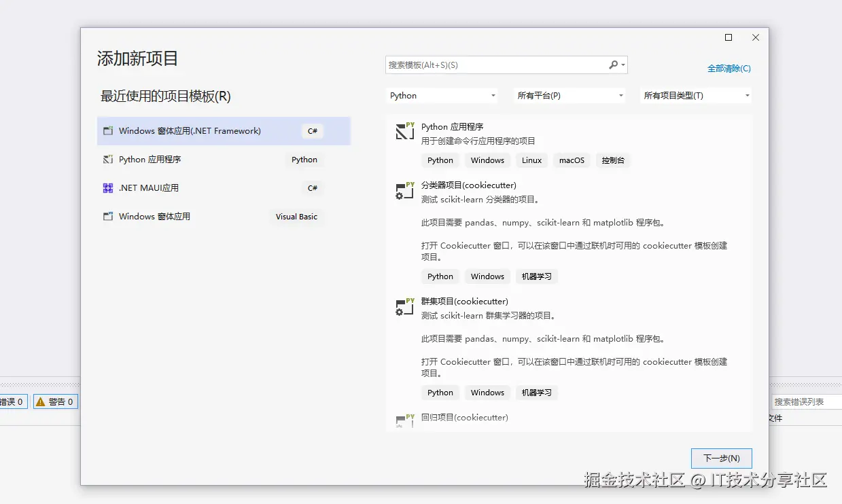842x504 pixels.
Task: Click the Python 应用程序 PY template icon
Action: pyautogui.click(x=405, y=130)
